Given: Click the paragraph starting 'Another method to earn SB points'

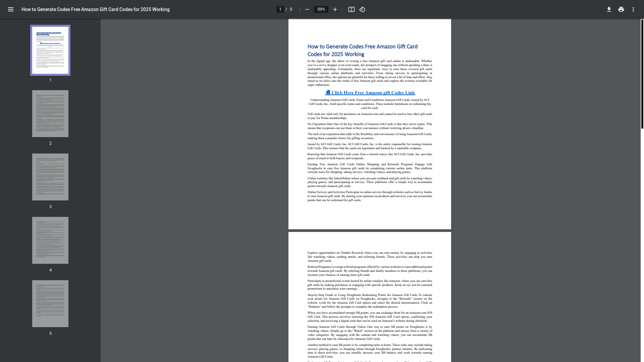Looking at the screenshot, I should coord(370,351).
